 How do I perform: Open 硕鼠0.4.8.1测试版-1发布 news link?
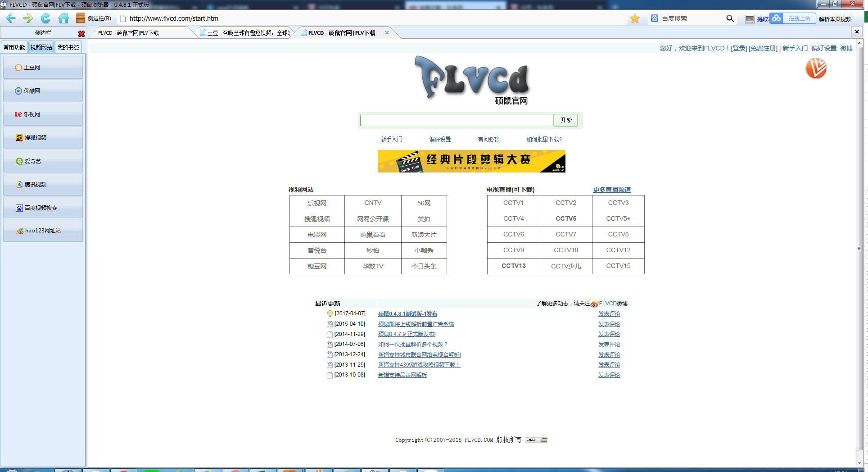coord(407,314)
